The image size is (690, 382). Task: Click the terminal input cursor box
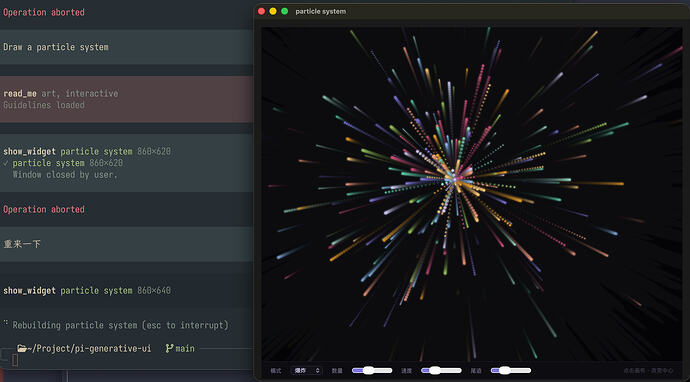(x=15, y=360)
